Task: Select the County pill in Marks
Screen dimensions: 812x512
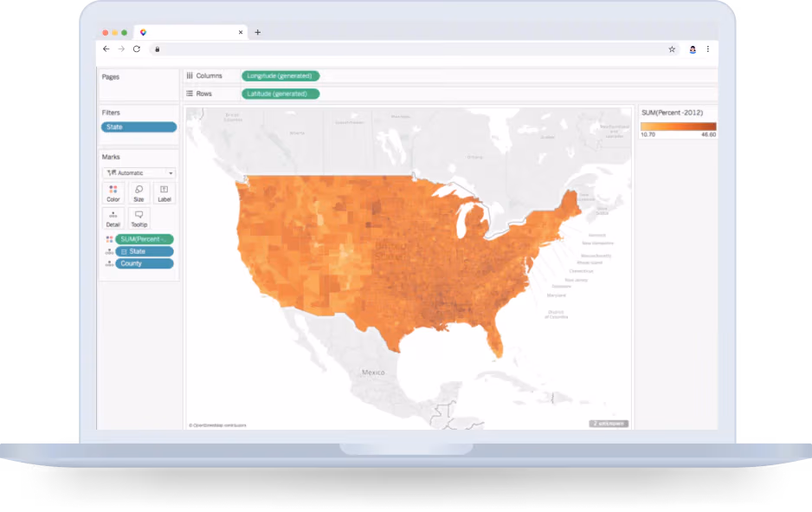Action: pos(145,263)
